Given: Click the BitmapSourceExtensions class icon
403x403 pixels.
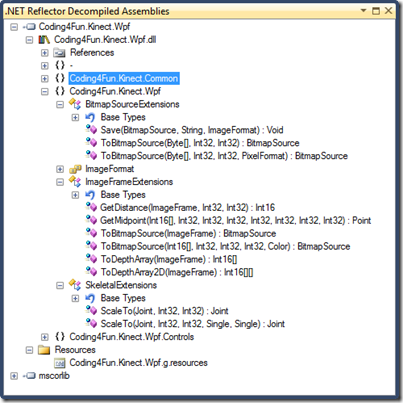Looking at the screenshot, I should point(75,104).
